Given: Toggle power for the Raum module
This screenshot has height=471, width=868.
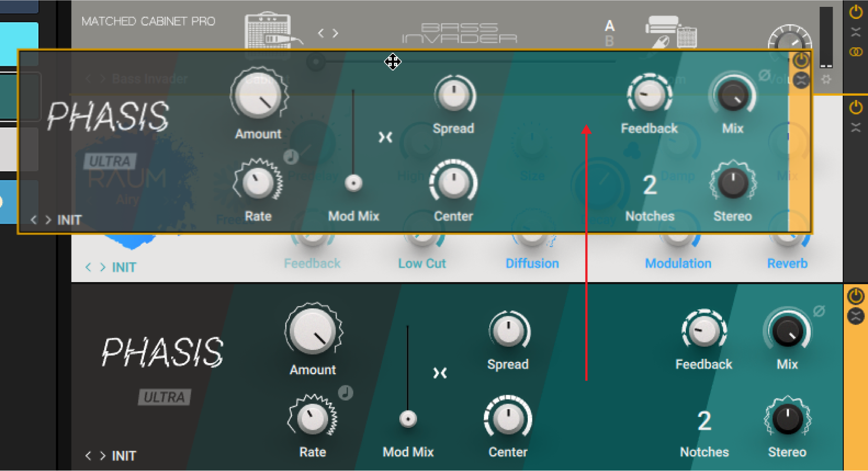Looking at the screenshot, I should (x=856, y=107).
